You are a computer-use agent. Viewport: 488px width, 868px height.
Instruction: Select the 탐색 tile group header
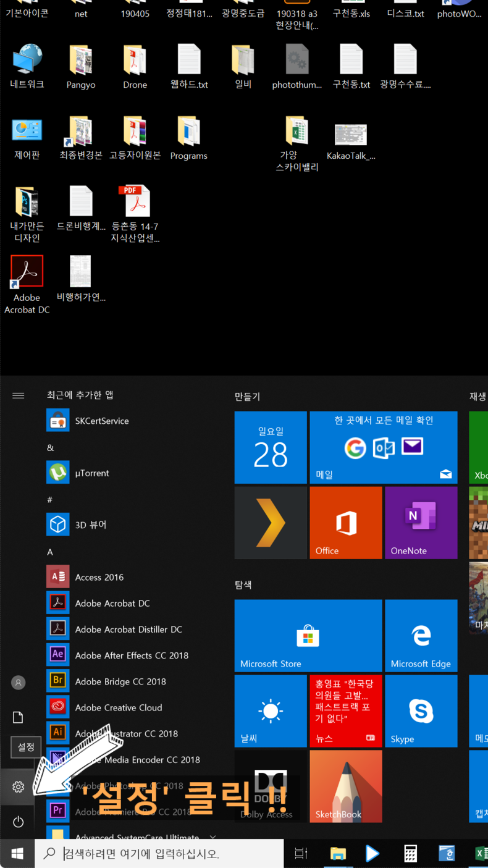click(x=243, y=584)
